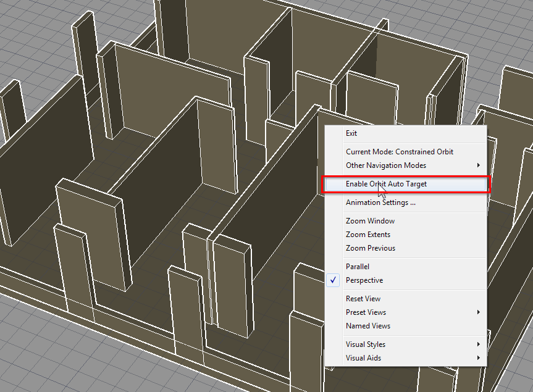Click the checkmark next to Perspective

(x=334, y=280)
